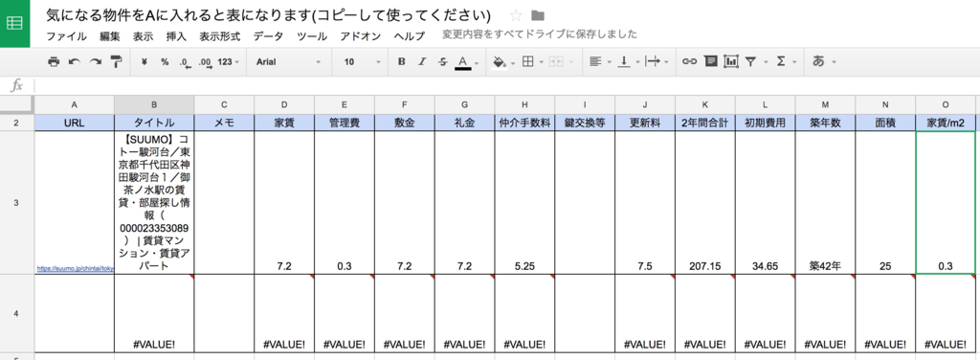Open the データ menu
This screenshot has width=980, height=360.
268,36
